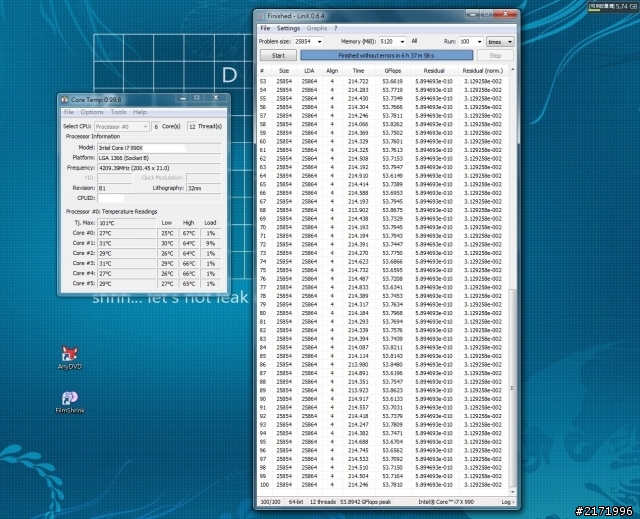Click the CPUID field in Core Temp
Image resolution: width=640 pixels, height=519 pixels.
pyautogui.click(x=159, y=198)
